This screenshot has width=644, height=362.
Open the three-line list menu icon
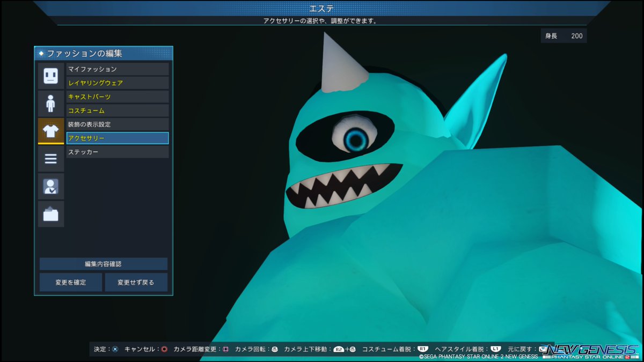click(51, 159)
